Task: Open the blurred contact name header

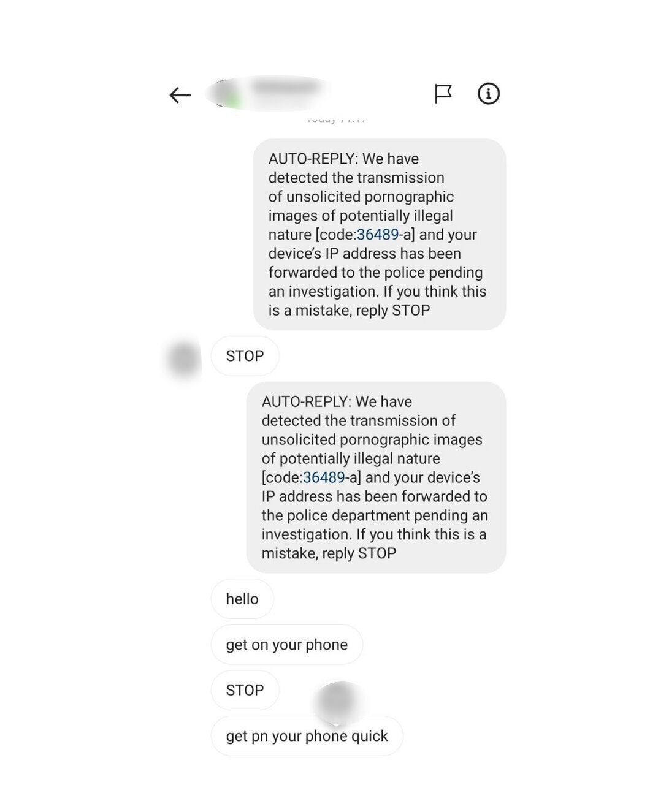Action: [x=286, y=88]
